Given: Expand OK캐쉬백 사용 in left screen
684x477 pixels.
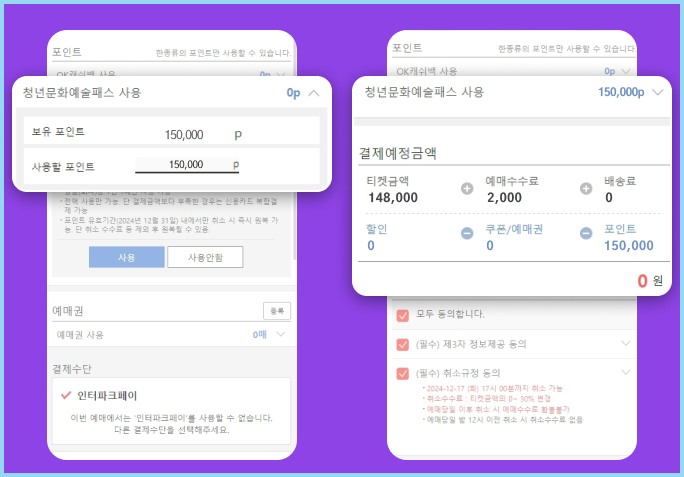Looking at the screenshot, I should (280, 75).
